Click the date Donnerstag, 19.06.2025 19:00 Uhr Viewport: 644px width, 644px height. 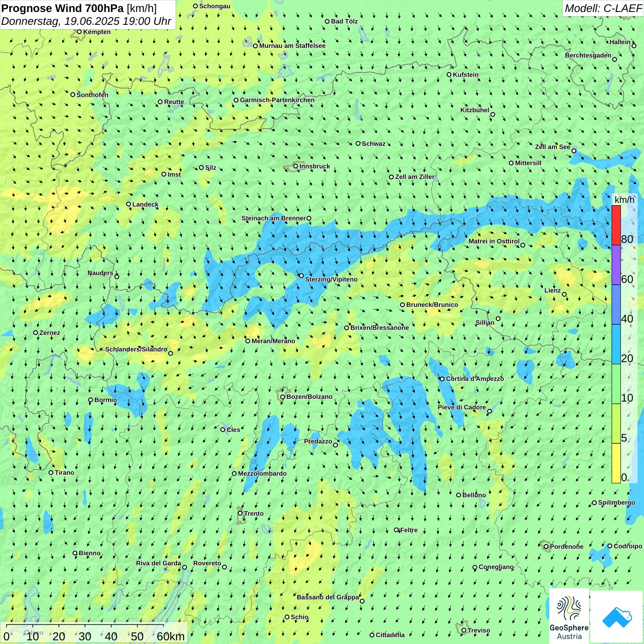(86, 21)
